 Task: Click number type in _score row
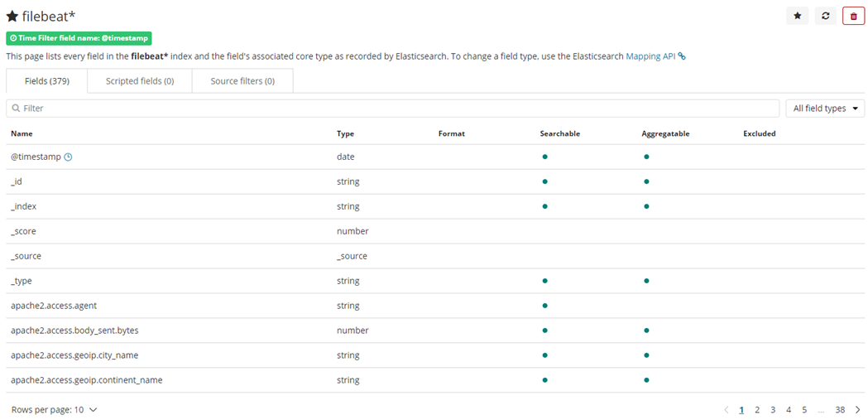pyautogui.click(x=352, y=231)
